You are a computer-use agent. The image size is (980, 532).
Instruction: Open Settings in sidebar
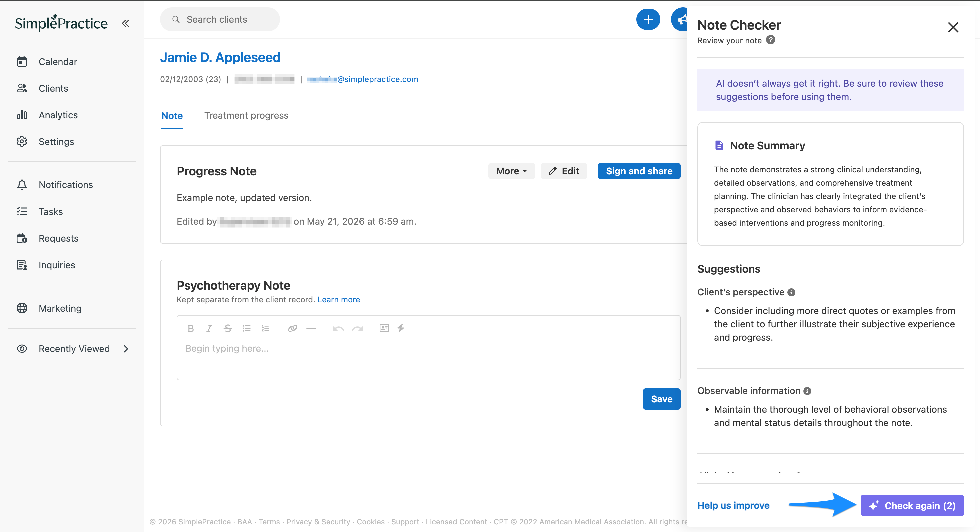pos(56,142)
